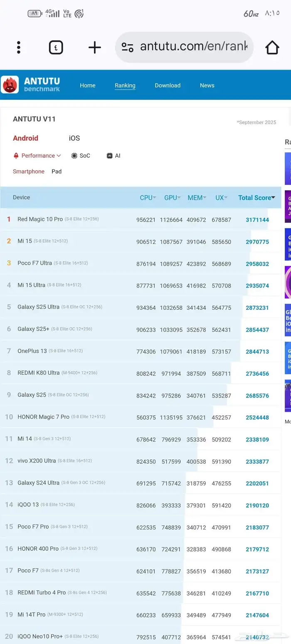Tap the plus new tab icon
Viewport: 291px width, 644px height.
pos(95,47)
